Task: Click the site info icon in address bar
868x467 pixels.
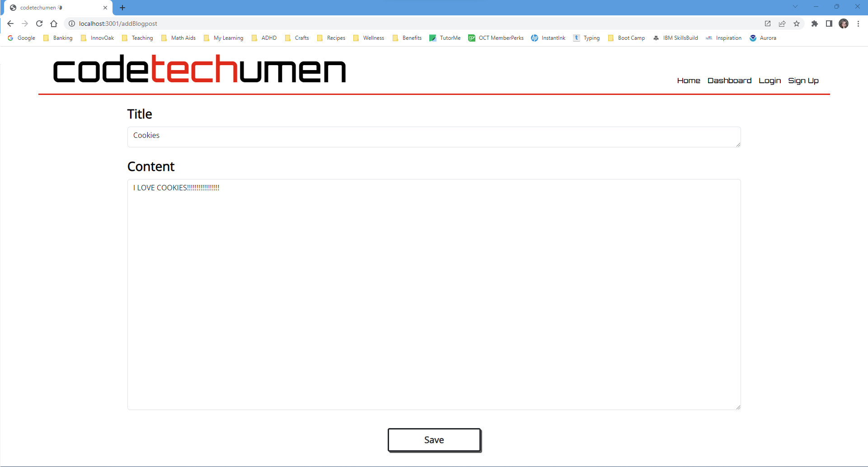Action: 71,24
